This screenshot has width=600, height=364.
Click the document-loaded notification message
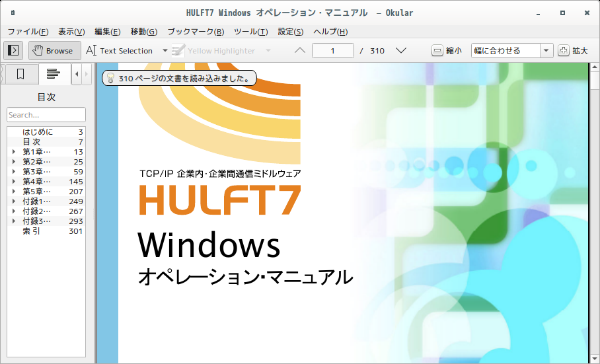click(179, 79)
